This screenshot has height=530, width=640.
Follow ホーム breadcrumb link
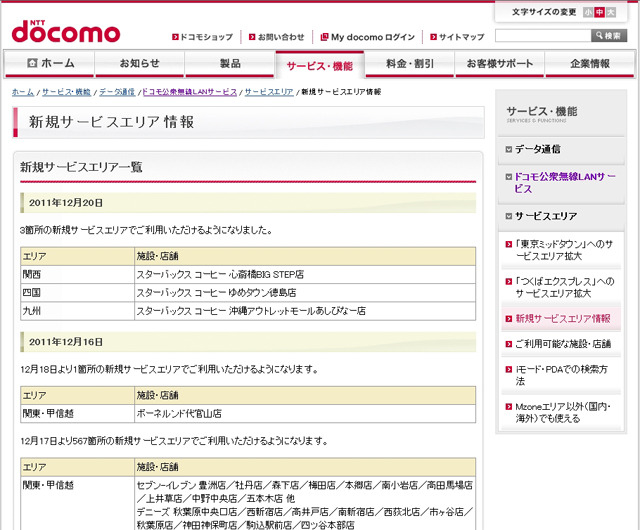23,92
